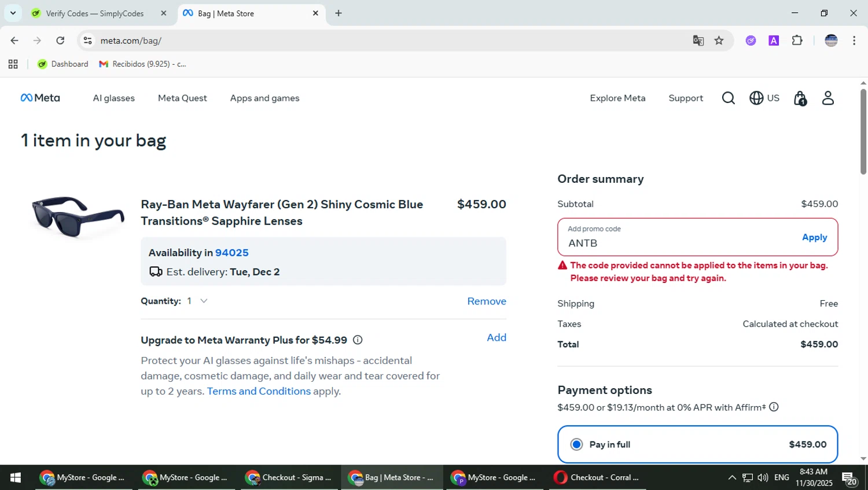Open the Terms and Conditions link
868x490 pixels.
(x=259, y=391)
